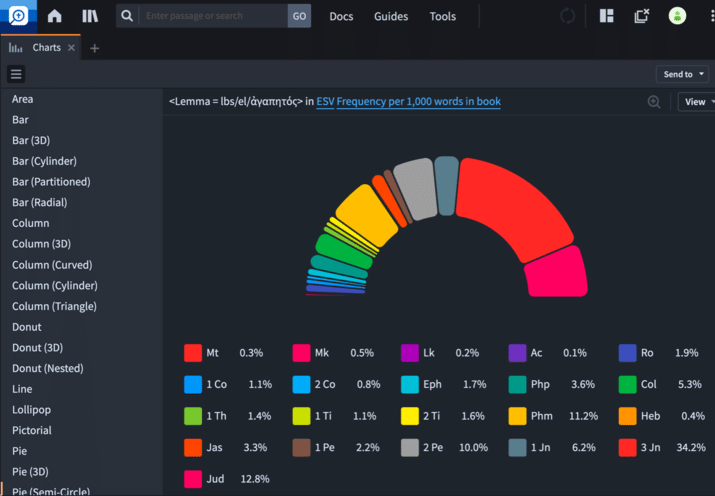Click the close all panels icon
The image size is (715, 496).
[x=641, y=16]
